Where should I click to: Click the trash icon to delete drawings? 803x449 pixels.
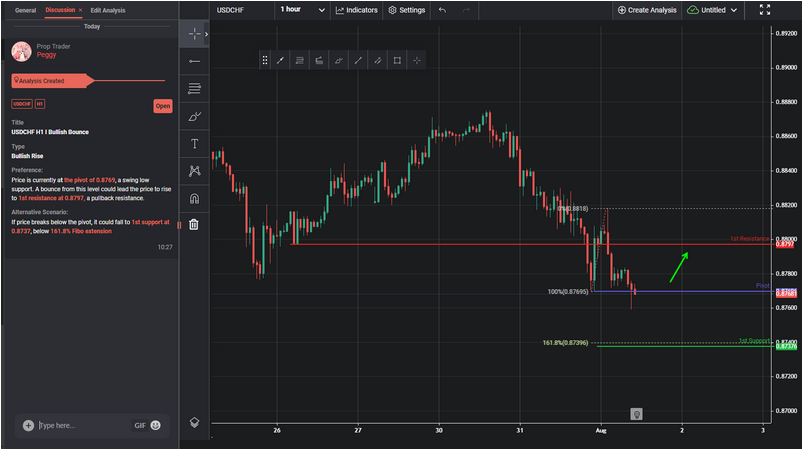pyautogui.click(x=194, y=224)
